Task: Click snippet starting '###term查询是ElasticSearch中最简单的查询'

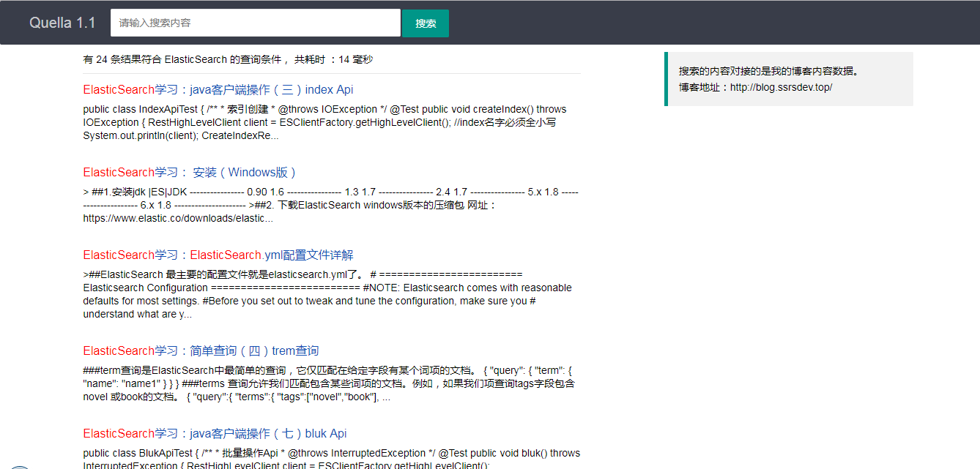Action: pos(330,383)
